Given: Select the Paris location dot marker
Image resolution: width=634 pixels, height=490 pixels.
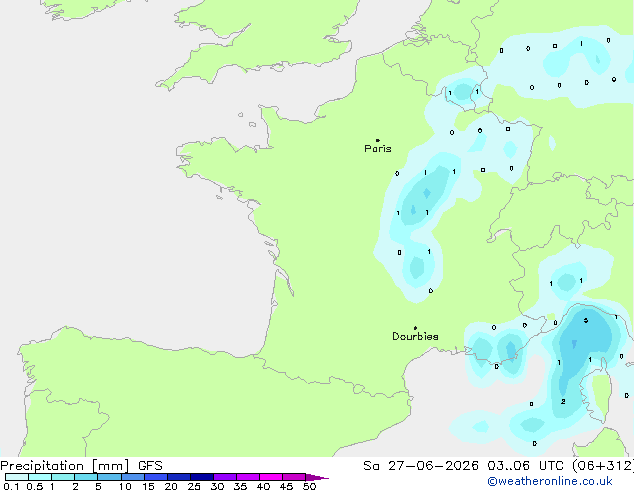Looking at the screenshot, I should [x=378, y=140].
